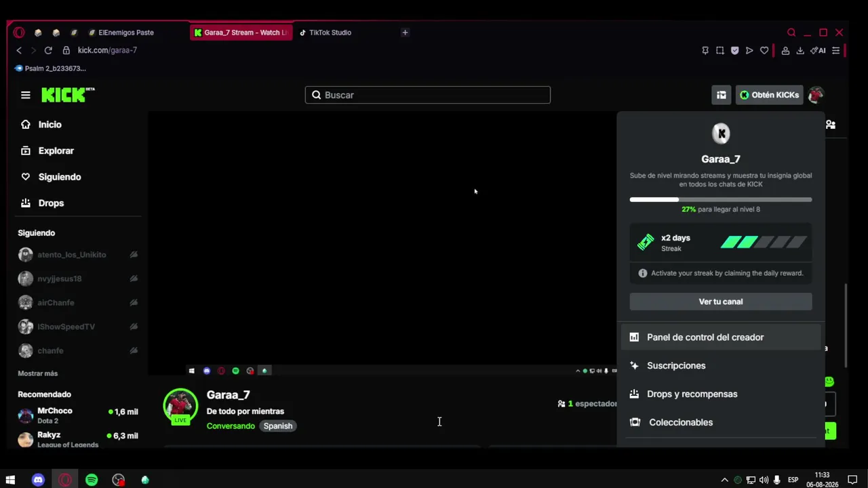Click the Ver tu canal button

point(721,302)
